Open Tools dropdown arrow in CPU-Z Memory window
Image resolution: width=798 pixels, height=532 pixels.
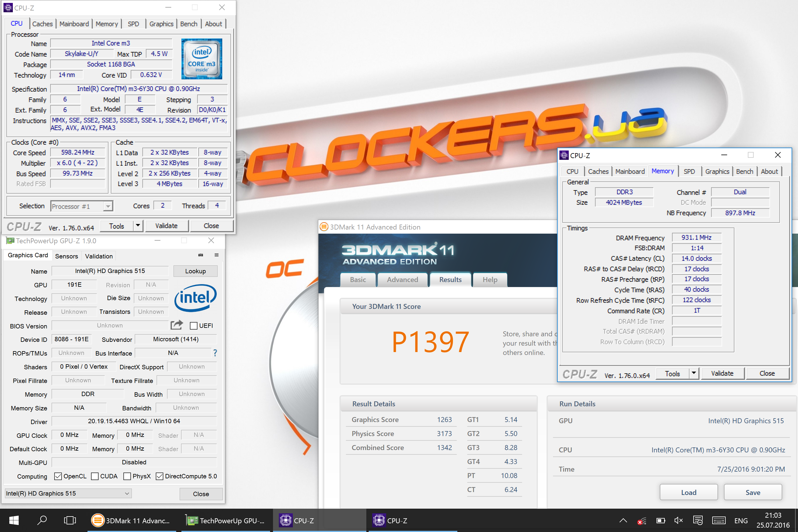[x=694, y=373]
